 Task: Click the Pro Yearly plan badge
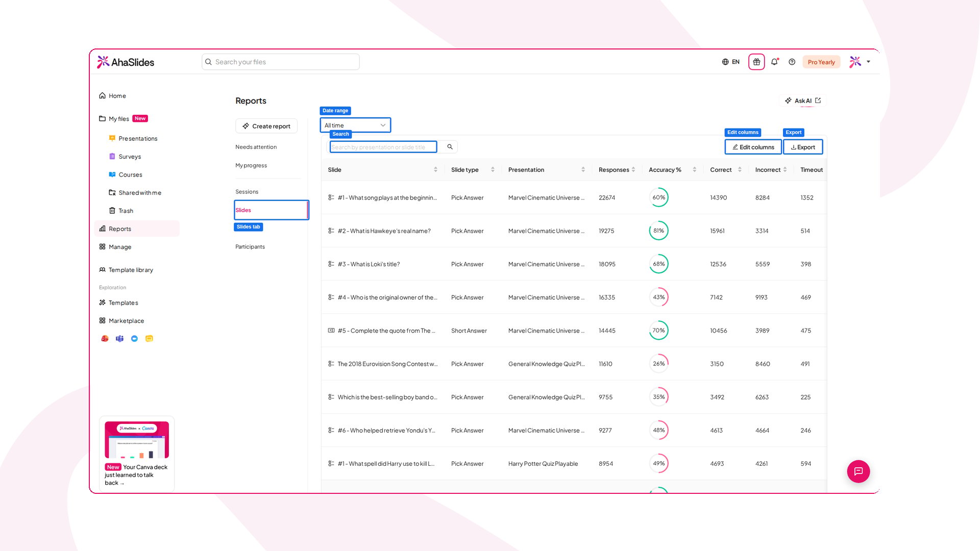click(x=821, y=62)
